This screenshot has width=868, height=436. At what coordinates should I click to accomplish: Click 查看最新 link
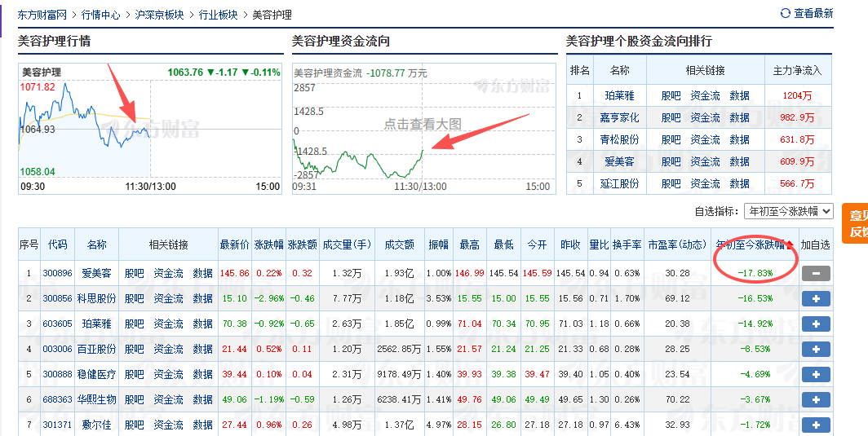tap(813, 13)
